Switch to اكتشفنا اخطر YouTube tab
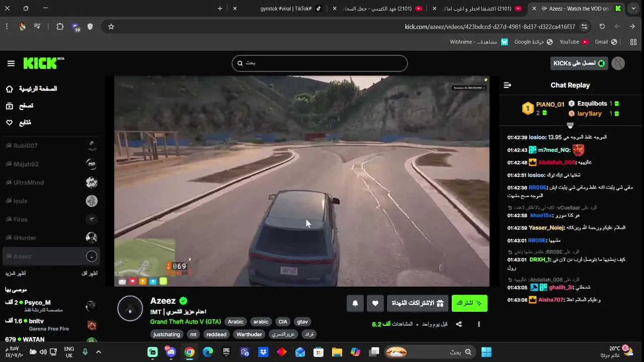This screenshot has height=362, width=644. 478,9
